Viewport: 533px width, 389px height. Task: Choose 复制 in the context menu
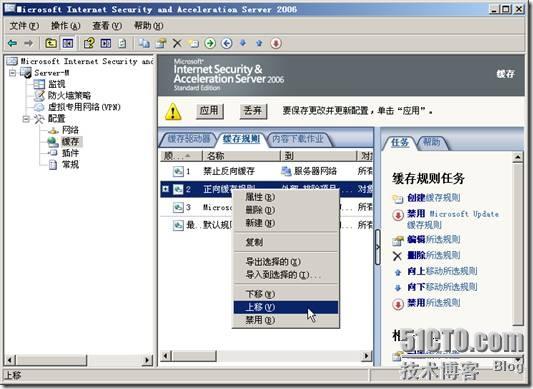[286, 242]
